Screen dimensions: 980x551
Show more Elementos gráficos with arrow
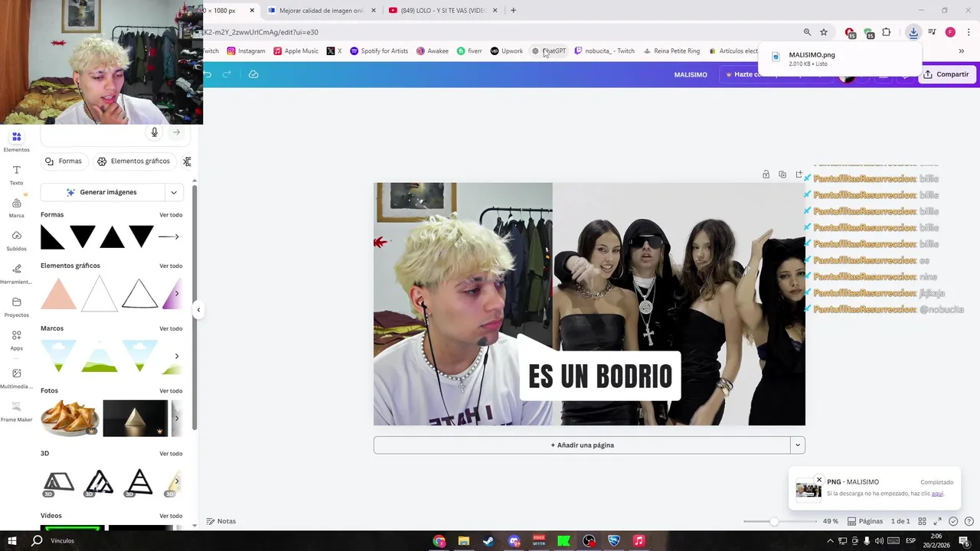[177, 294]
